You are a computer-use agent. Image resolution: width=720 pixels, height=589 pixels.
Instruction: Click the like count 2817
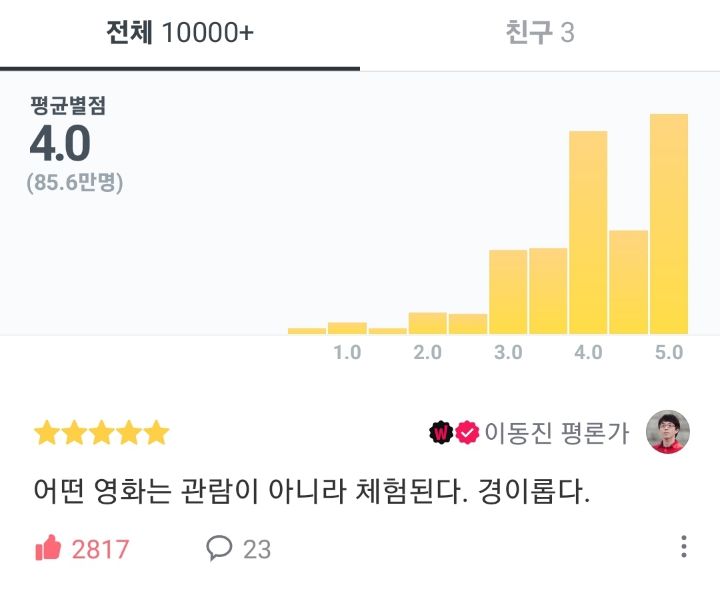click(x=100, y=549)
